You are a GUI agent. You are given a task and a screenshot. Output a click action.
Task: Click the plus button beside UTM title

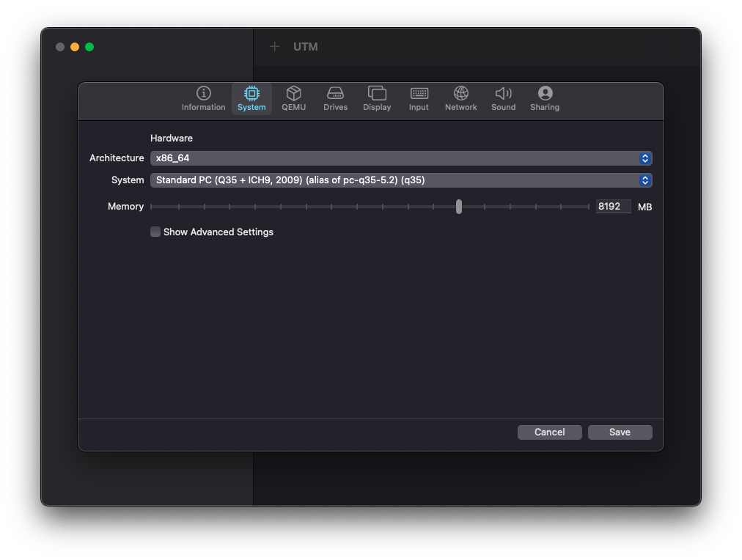(x=274, y=46)
